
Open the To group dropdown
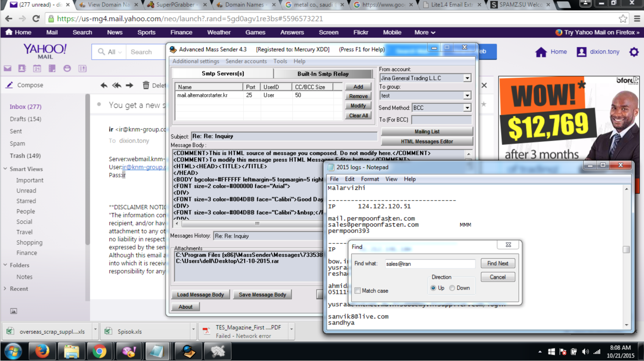[467, 96]
